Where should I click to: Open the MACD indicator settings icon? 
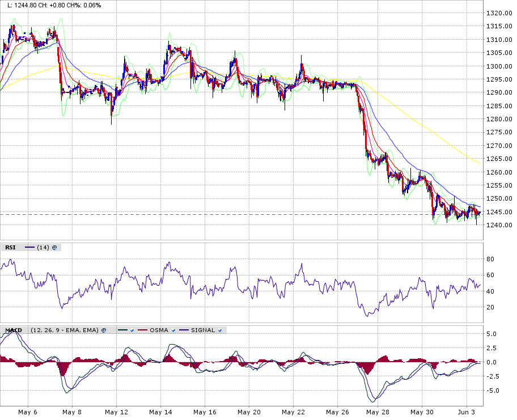pos(104,330)
